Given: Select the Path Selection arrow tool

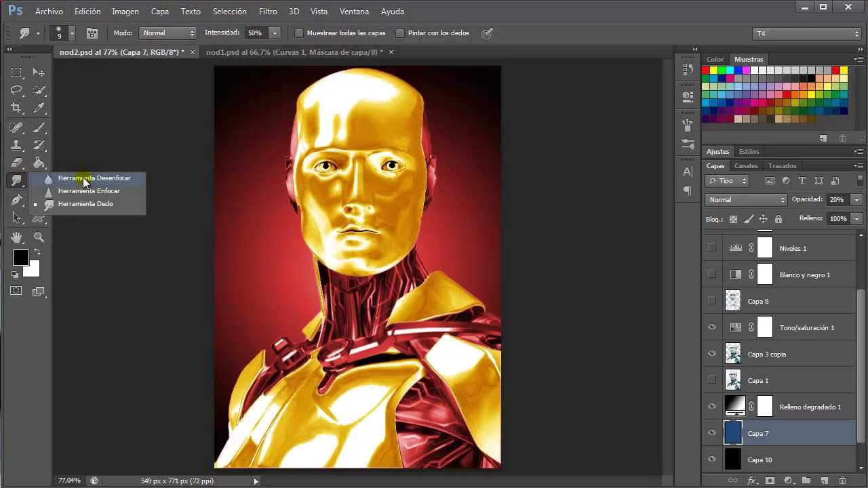Looking at the screenshot, I should click(x=16, y=218).
